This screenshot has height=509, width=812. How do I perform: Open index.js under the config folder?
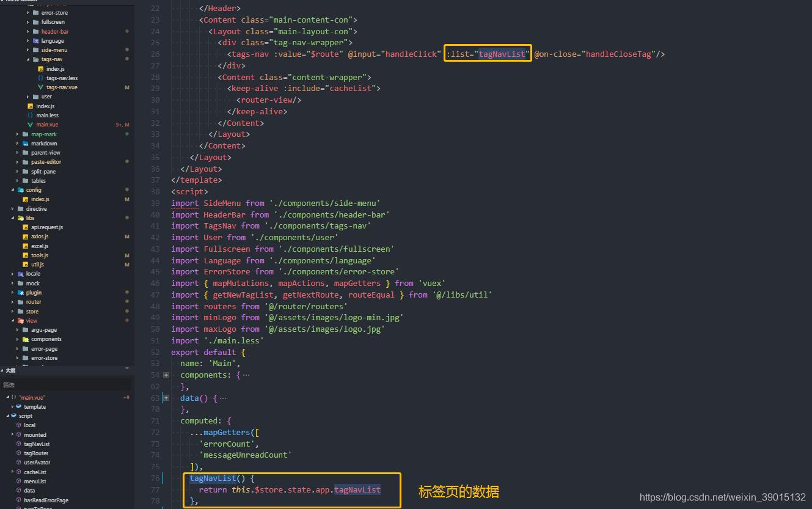[40, 199]
